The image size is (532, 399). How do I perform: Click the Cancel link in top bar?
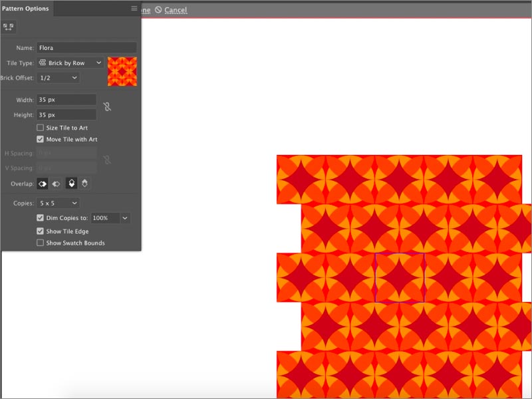click(176, 10)
